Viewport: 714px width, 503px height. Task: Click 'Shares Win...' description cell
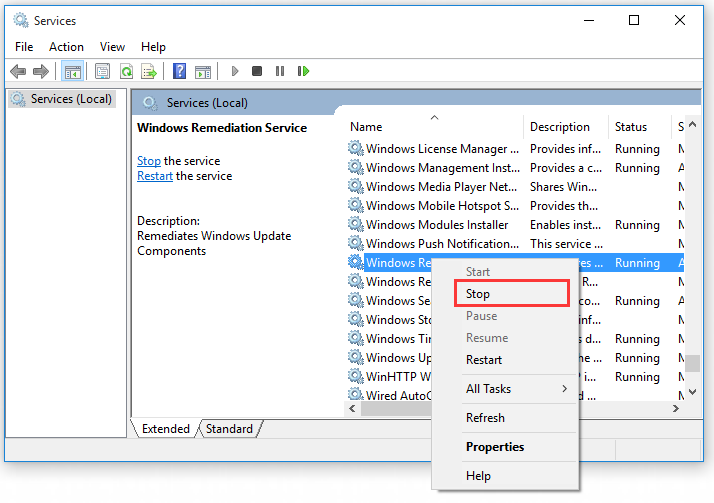tap(563, 187)
